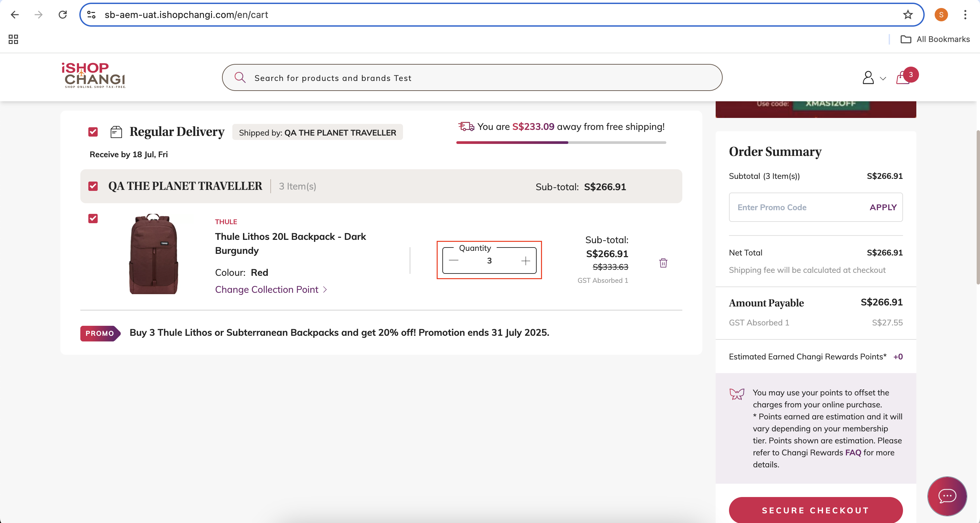Click the Thule 20% off promotion text
Image resolution: width=980 pixels, height=523 pixels.
pos(339,332)
